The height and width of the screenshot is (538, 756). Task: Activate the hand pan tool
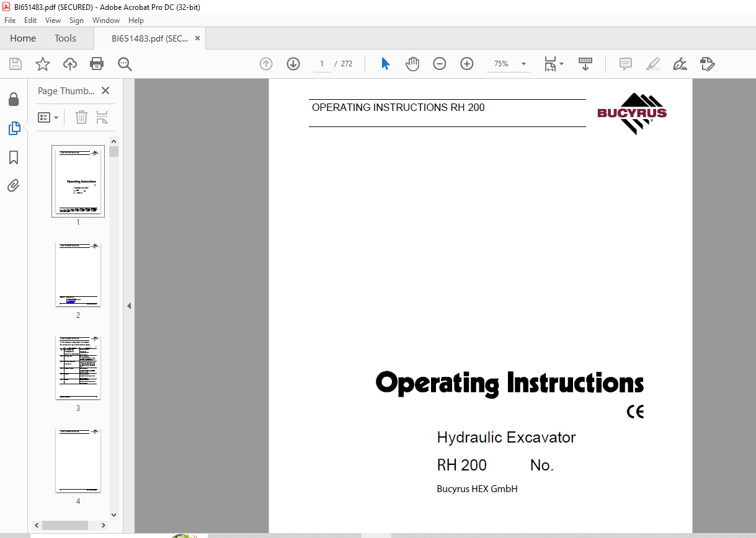pyautogui.click(x=412, y=64)
